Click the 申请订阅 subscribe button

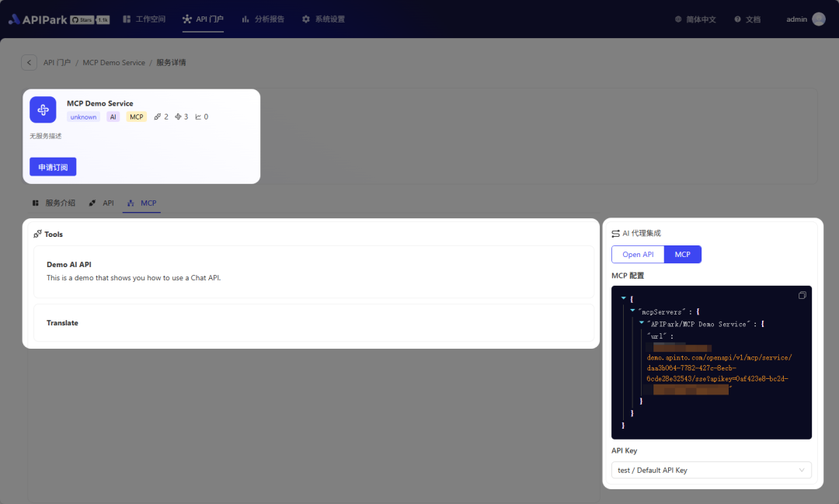coord(53,167)
